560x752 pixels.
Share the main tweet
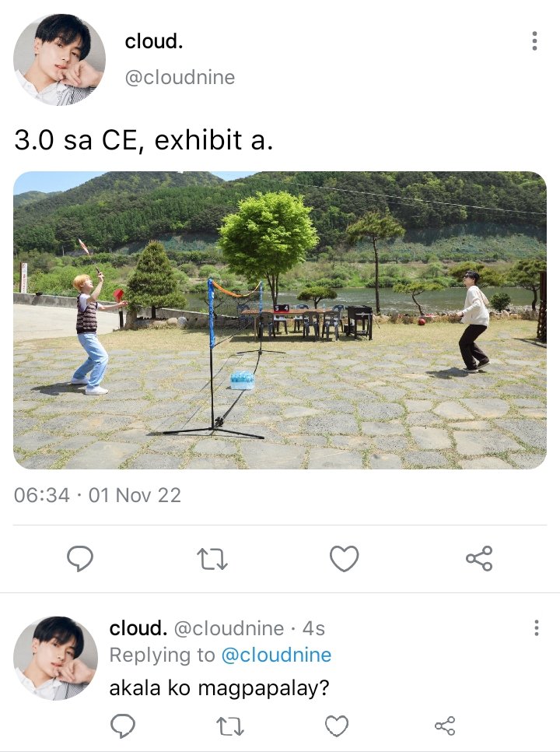479,558
